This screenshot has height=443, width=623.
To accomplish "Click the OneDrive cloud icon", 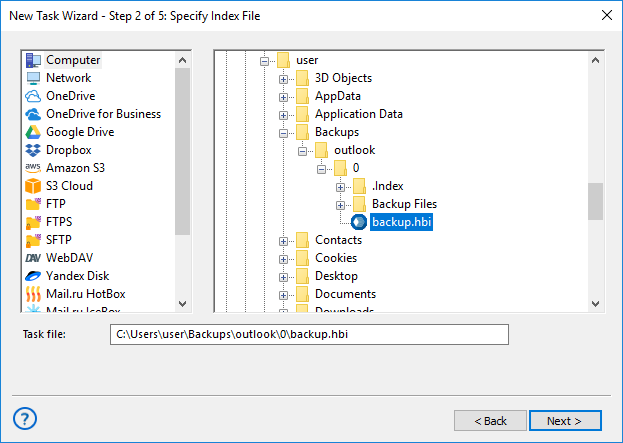I will (x=33, y=96).
